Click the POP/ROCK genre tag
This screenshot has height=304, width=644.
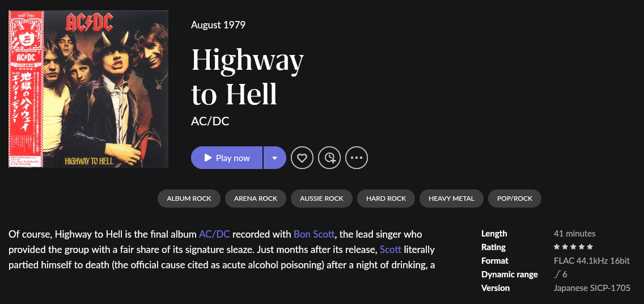515,199
